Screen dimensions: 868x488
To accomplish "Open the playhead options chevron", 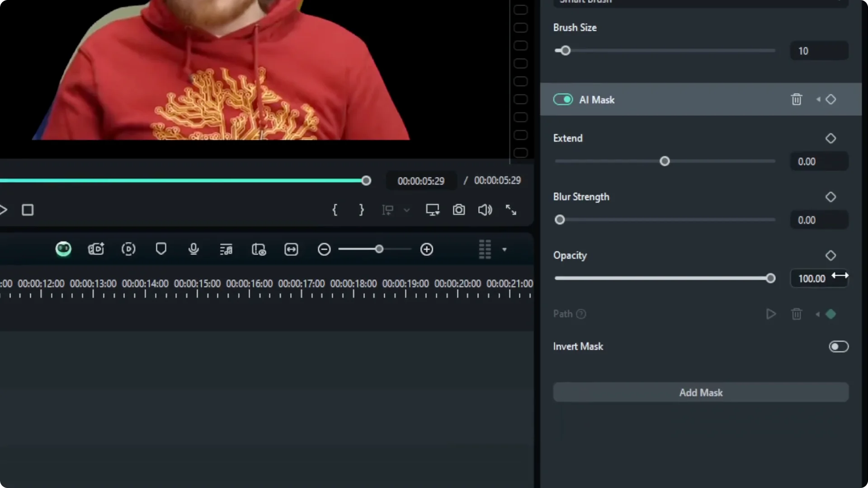I will (407, 210).
